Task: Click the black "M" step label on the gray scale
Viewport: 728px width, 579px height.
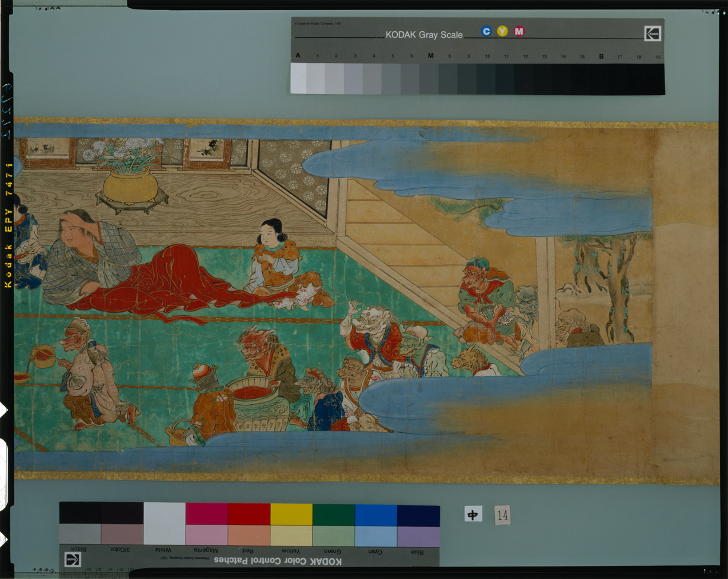Action: [x=430, y=56]
